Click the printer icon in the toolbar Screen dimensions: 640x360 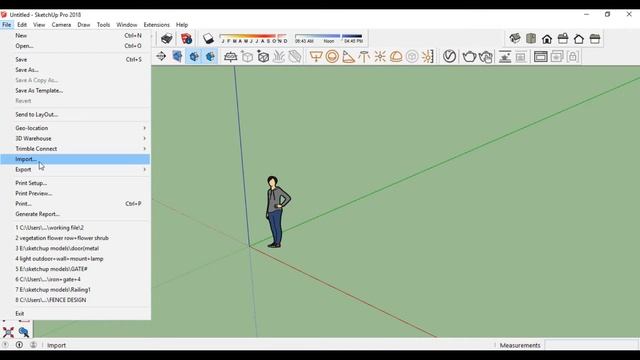pyautogui.click(x=167, y=39)
